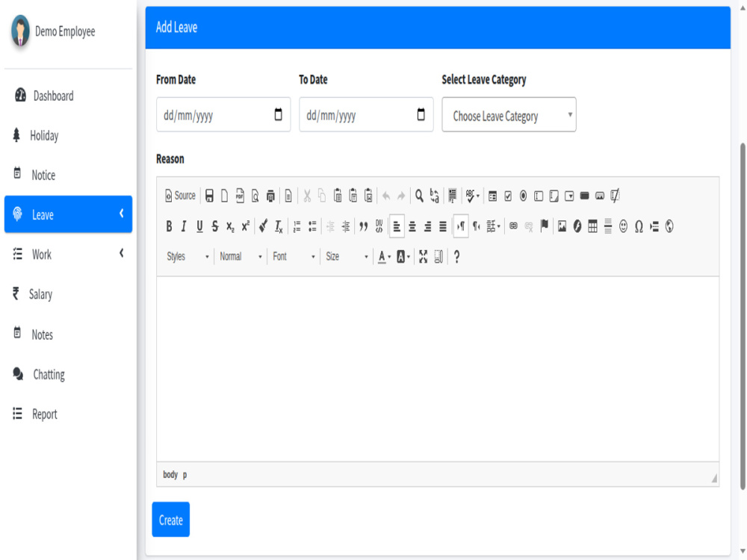Toggle Italic formatting
The image size is (747, 560).
coord(184,227)
